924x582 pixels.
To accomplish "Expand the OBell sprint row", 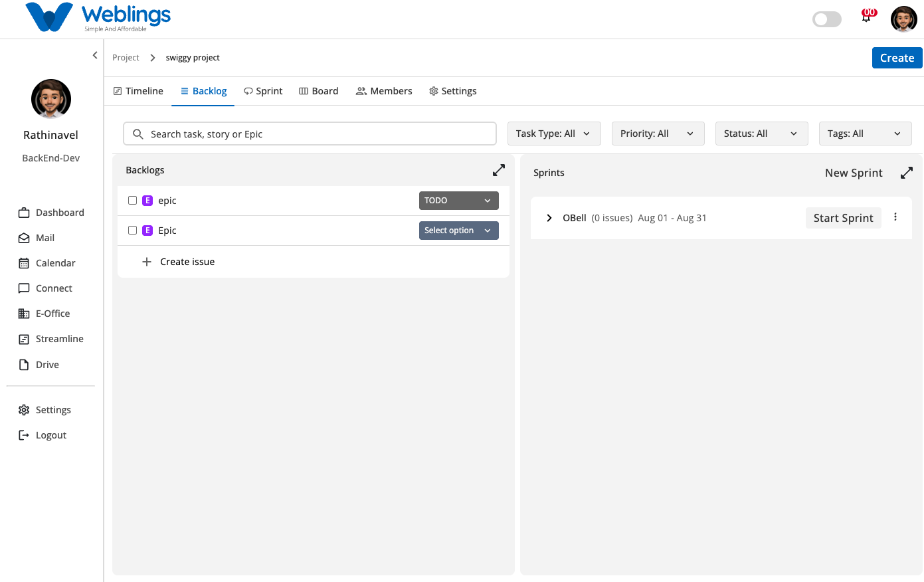I will 549,218.
